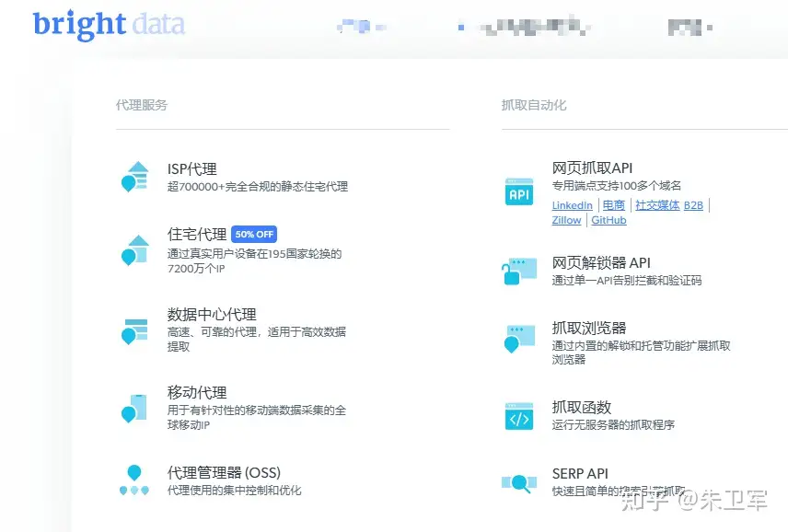Follow the 社交媒体 link
The image size is (788, 532).
click(x=657, y=205)
